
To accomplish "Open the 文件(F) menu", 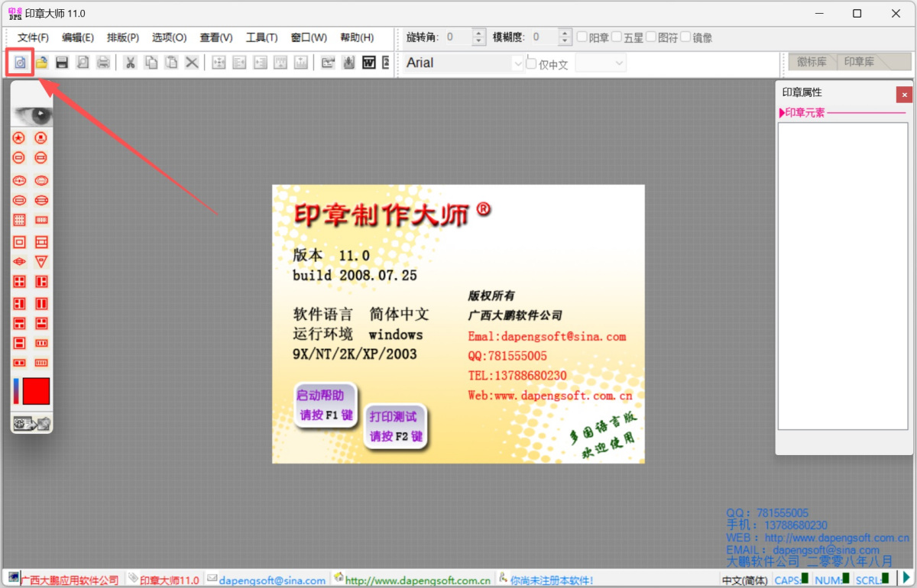I will [33, 37].
